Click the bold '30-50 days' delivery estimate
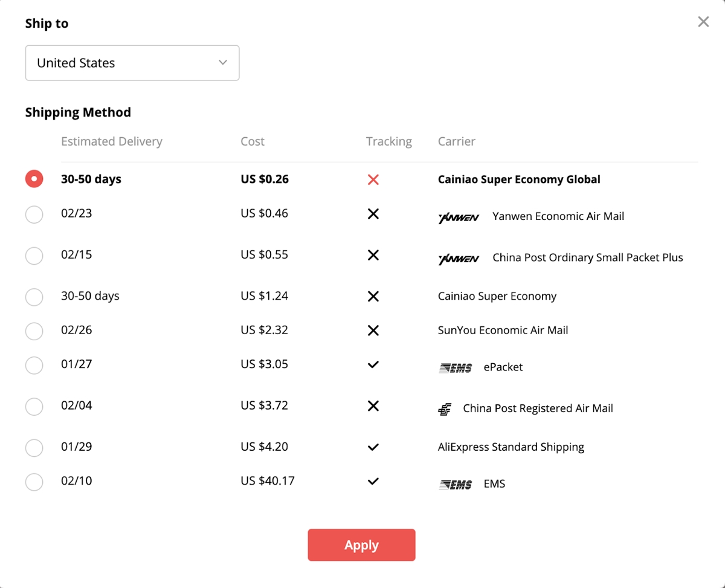Viewport: 725px width, 588px height. click(x=91, y=179)
